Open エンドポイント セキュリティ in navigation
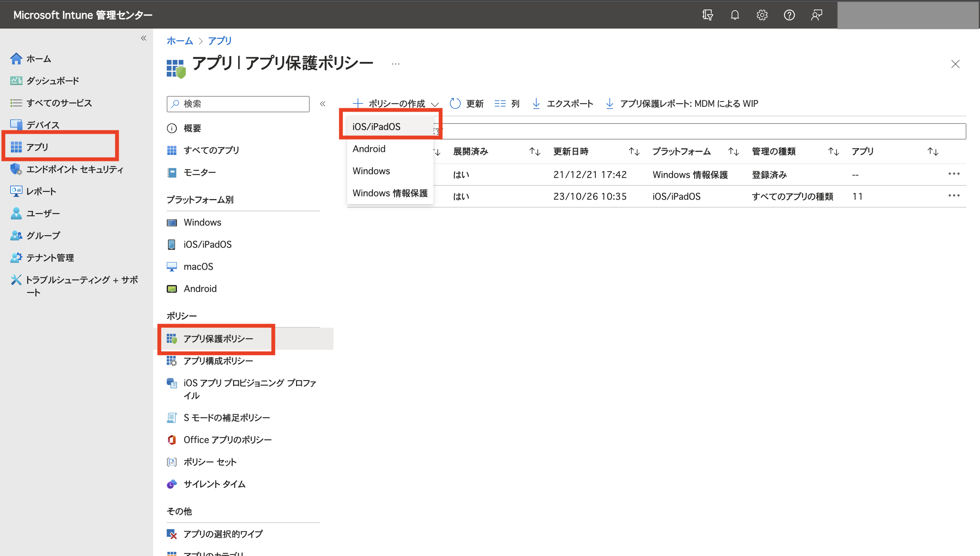 (x=67, y=169)
